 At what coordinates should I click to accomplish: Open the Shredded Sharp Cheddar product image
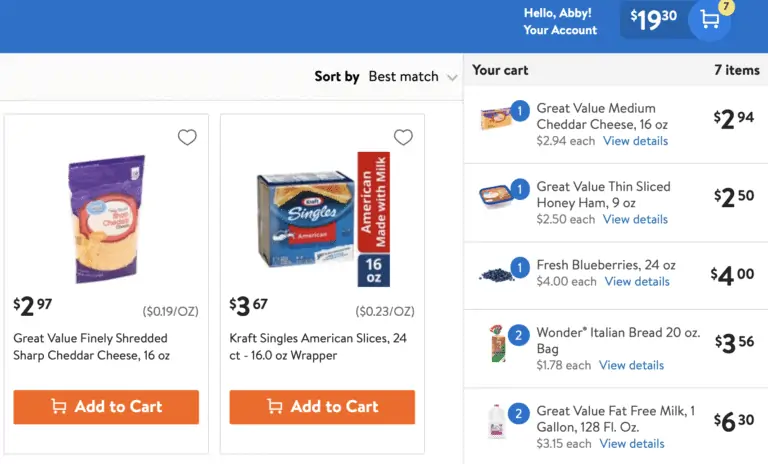[x=106, y=220]
